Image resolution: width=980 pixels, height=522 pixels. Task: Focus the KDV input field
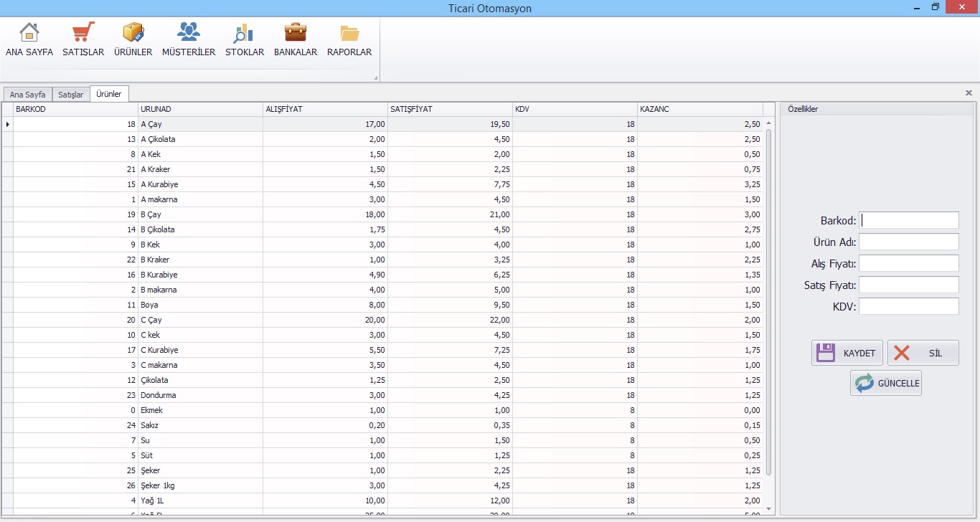[x=909, y=306]
